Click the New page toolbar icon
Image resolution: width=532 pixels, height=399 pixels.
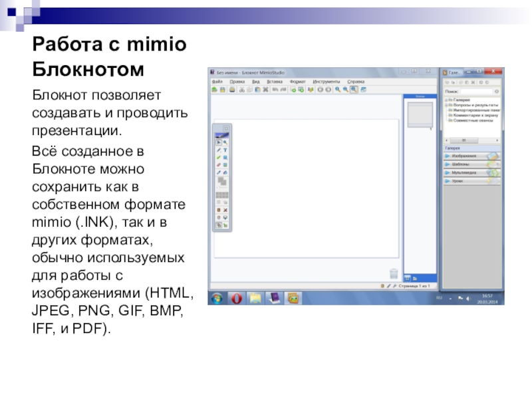point(293,90)
